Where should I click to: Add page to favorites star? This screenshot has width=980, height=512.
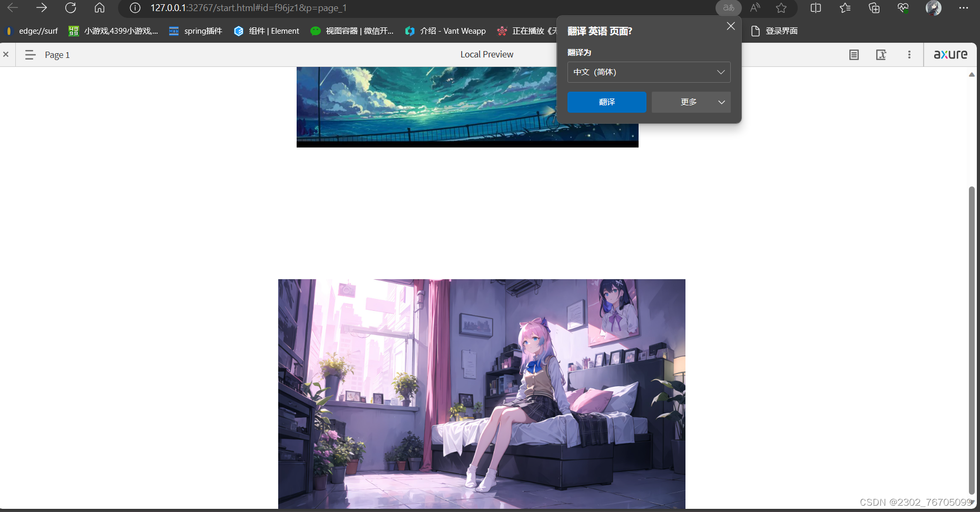[781, 8]
